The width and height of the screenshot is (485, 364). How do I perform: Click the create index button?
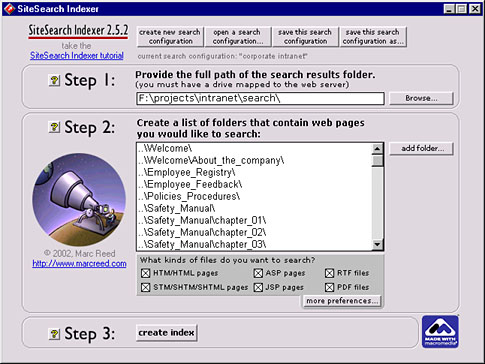tap(167, 333)
